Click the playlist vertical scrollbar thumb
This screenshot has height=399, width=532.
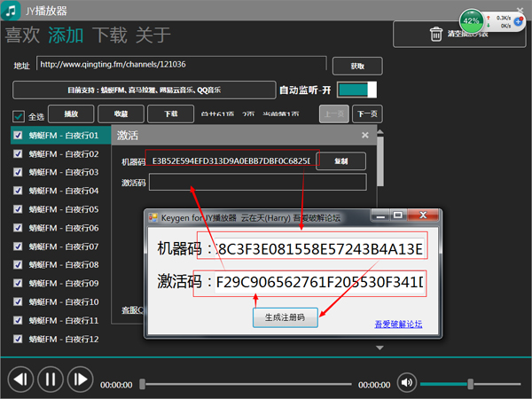point(380,161)
